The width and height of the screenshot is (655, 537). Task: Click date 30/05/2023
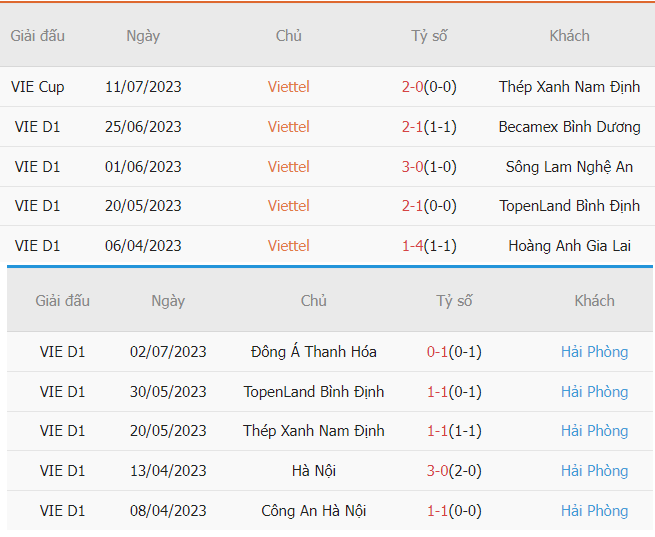pyautogui.click(x=168, y=392)
